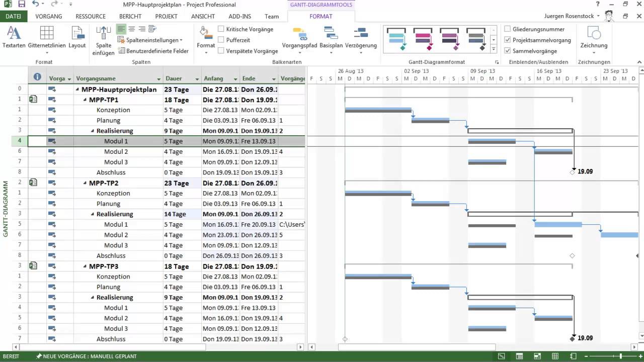Viewport: 644px width, 362px height.
Task: Click the subproject icon in MPP-TP3 row
Action: tap(33, 266)
